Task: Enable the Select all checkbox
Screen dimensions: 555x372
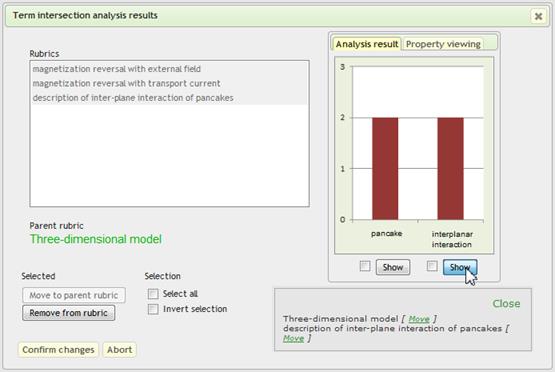Action: click(153, 294)
